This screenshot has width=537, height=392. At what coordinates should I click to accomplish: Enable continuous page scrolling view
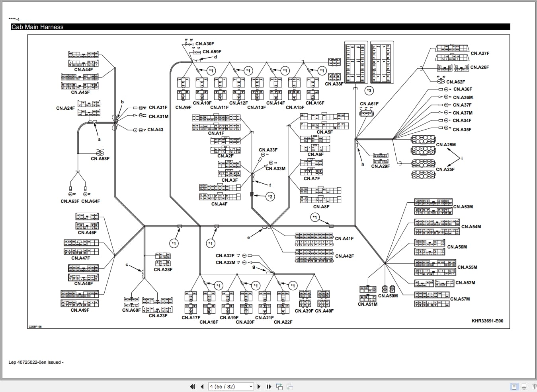click(524, 386)
